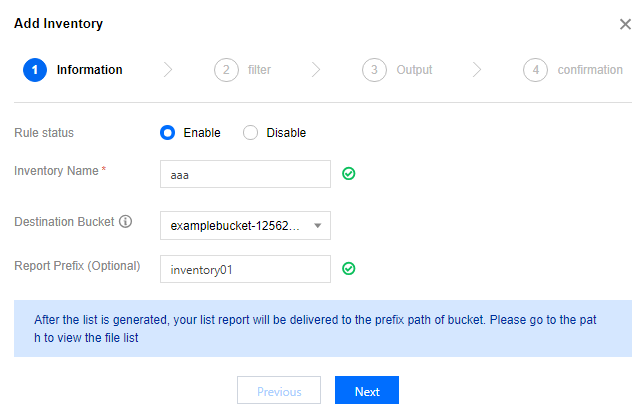Click chevron between Information and filter

pyautogui.click(x=168, y=70)
